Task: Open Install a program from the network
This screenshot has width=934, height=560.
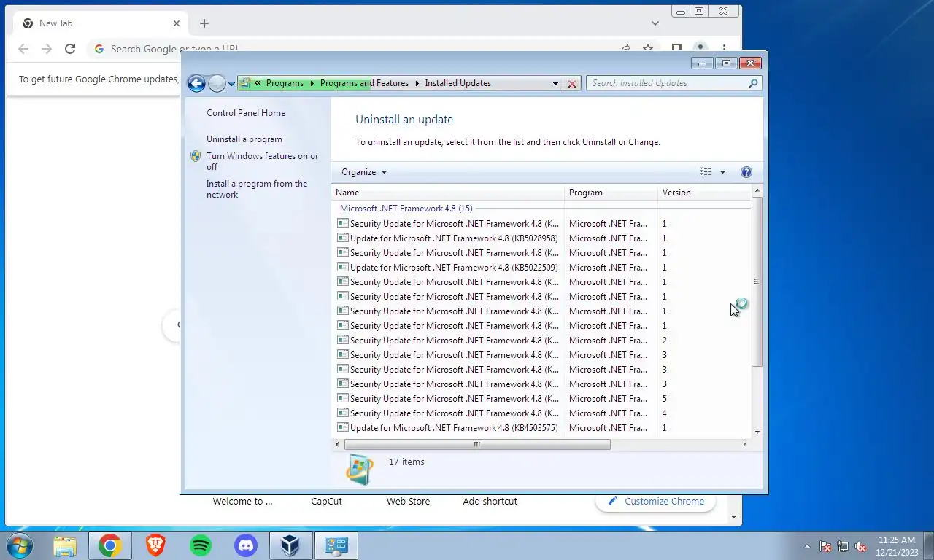Action: point(257,189)
